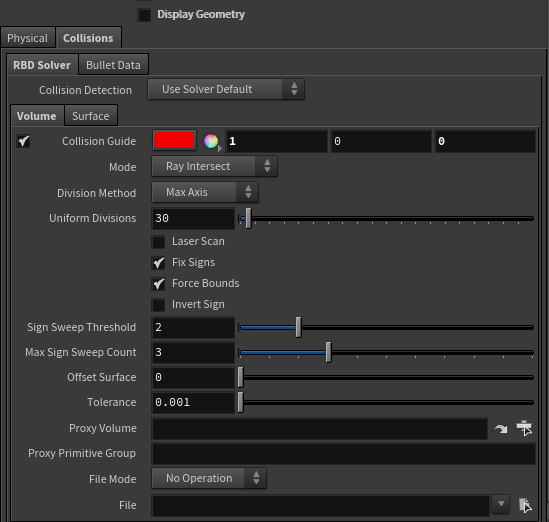Click the Collision Guide green value field
The width and height of the screenshot is (549, 522).
point(381,141)
